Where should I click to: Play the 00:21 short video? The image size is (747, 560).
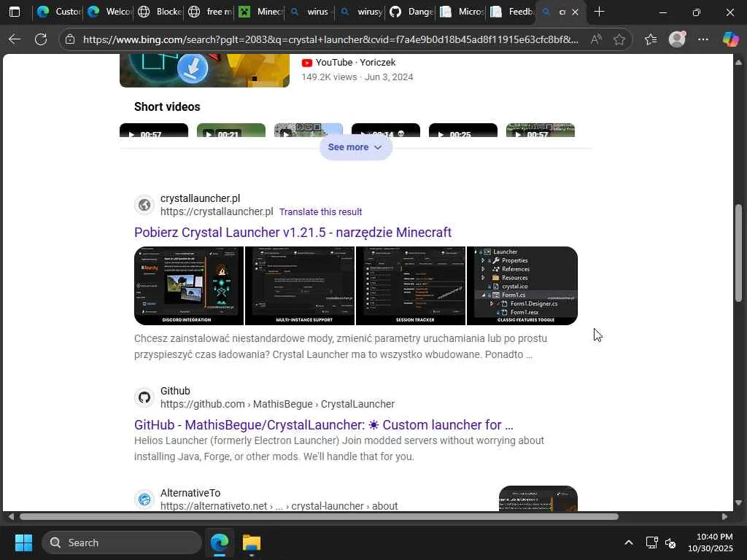click(x=231, y=131)
